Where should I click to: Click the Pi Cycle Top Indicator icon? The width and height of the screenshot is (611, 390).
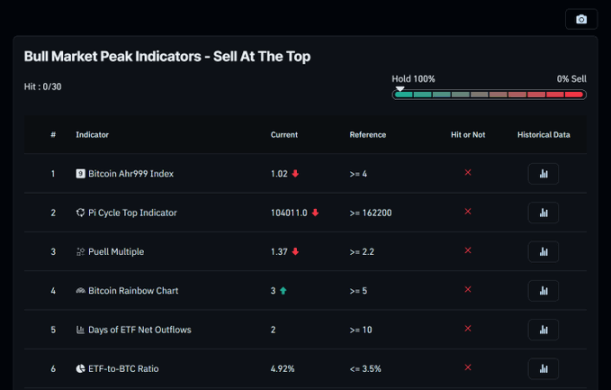[80, 212]
